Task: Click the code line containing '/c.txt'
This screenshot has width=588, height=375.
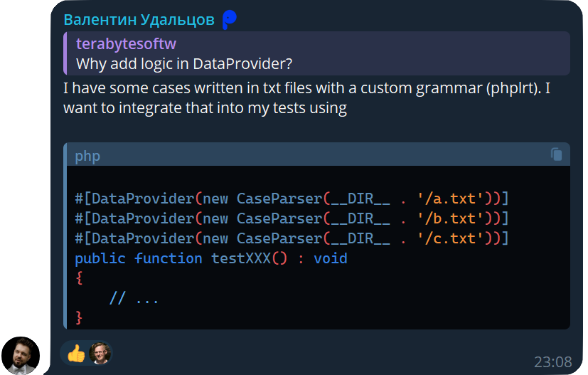Action: pos(292,238)
